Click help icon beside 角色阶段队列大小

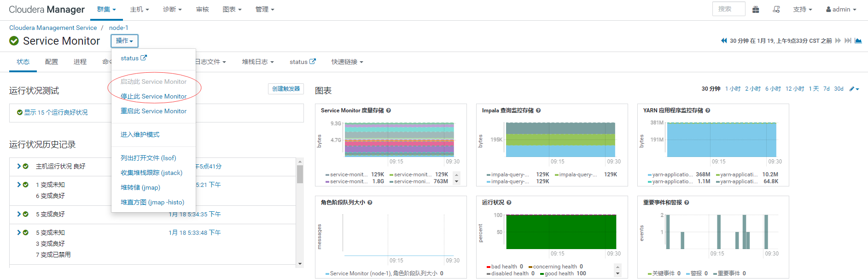click(x=370, y=203)
